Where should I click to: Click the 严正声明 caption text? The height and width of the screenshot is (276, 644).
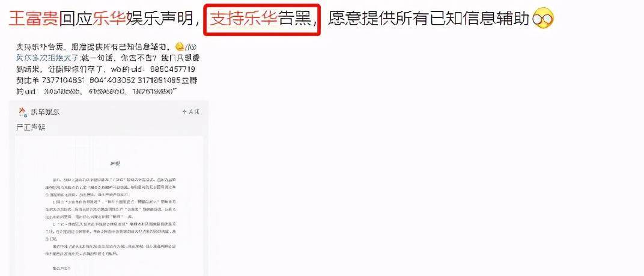(x=31, y=127)
